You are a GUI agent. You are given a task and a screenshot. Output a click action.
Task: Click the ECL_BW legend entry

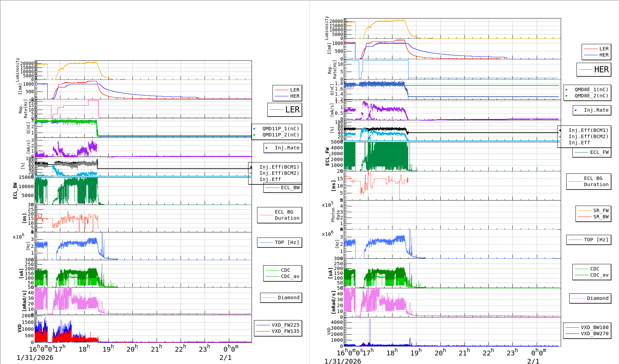283,188
